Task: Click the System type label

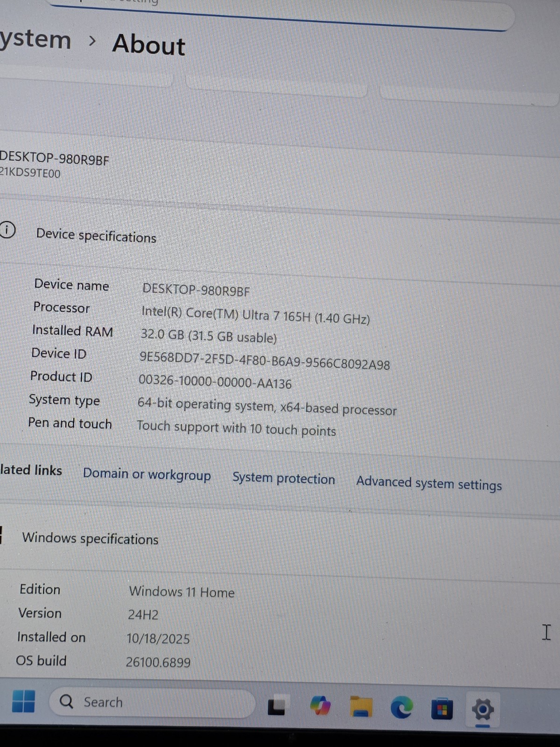Action: pyautogui.click(x=64, y=400)
